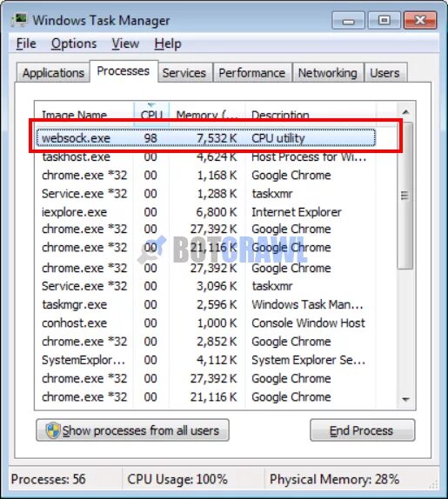Open the Performance tab
This screenshot has height=499, width=448.
coord(252,73)
